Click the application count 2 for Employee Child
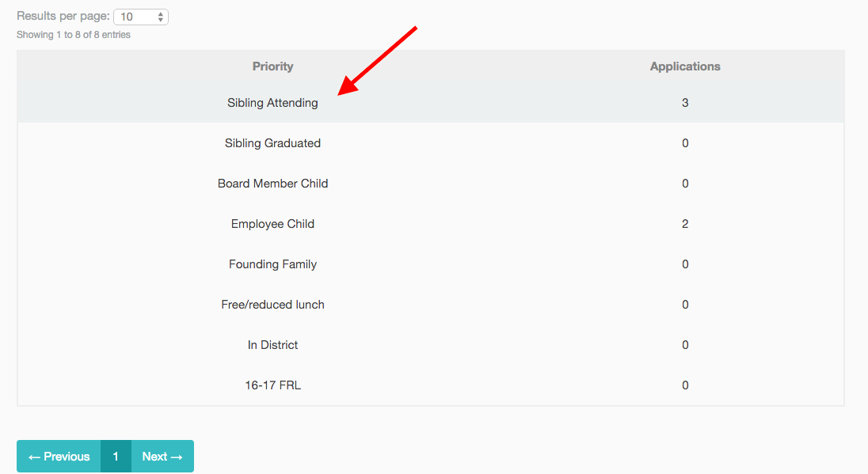This screenshot has width=868, height=474. point(685,224)
